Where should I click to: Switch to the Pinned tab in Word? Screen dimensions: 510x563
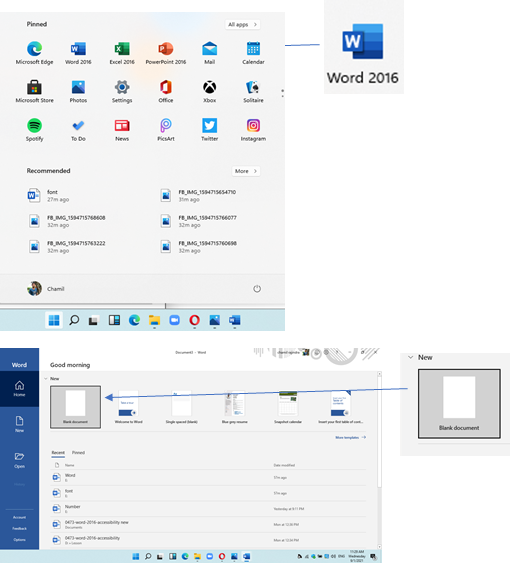[78, 452]
